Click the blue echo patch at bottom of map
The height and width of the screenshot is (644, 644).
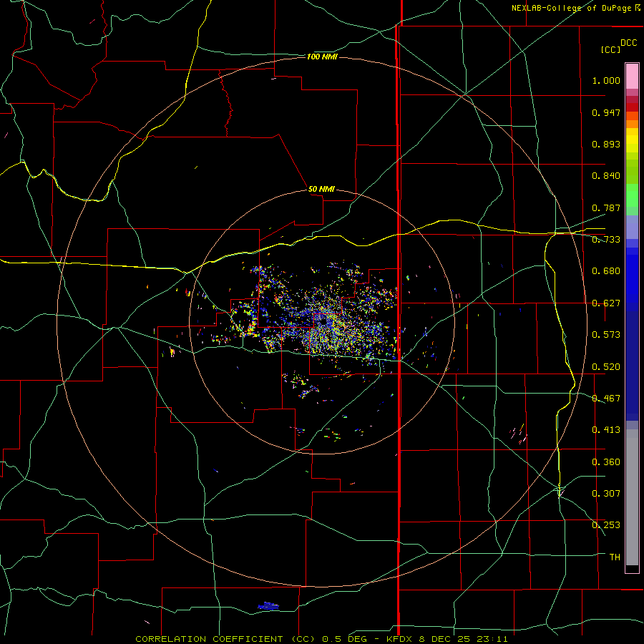(x=268, y=606)
